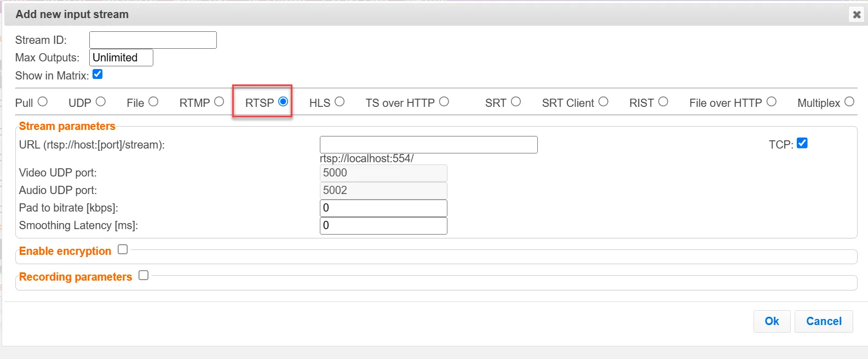The width and height of the screenshot is (868, 359).
Task: Select the RTSP radio button
Action: pyautogui.click(x=283, y=101)
